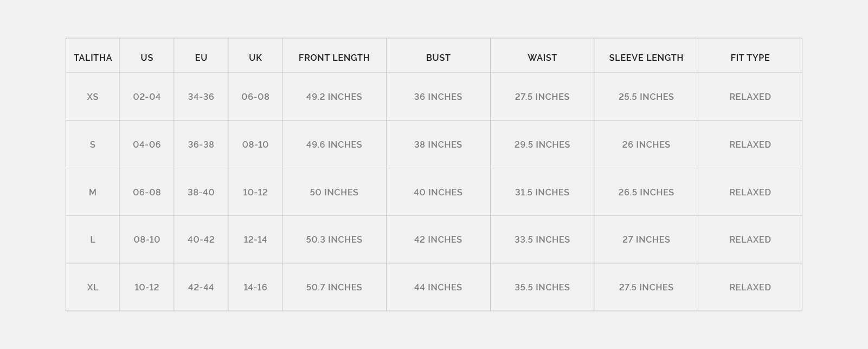Image resolution: width=868 pixels, height=349 pixels.
Task: Select the 31.5 INCHES waist cell
Action: point(542,192)
